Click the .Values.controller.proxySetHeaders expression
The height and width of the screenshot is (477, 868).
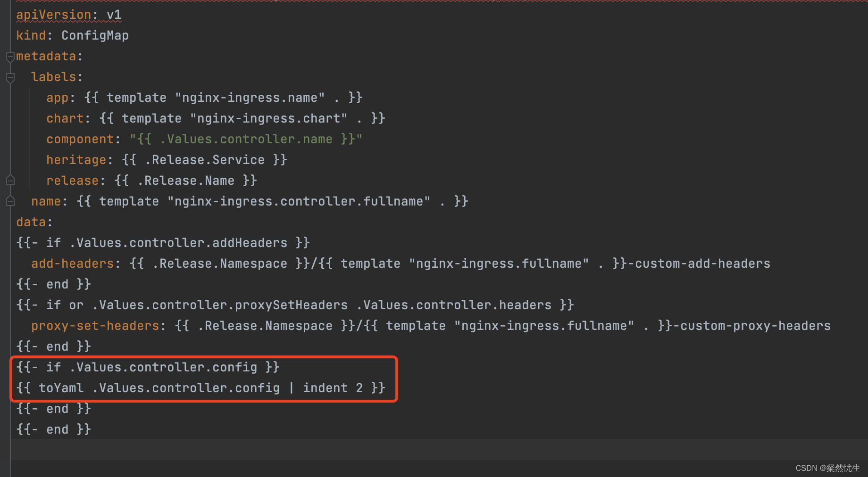point(219,305)
